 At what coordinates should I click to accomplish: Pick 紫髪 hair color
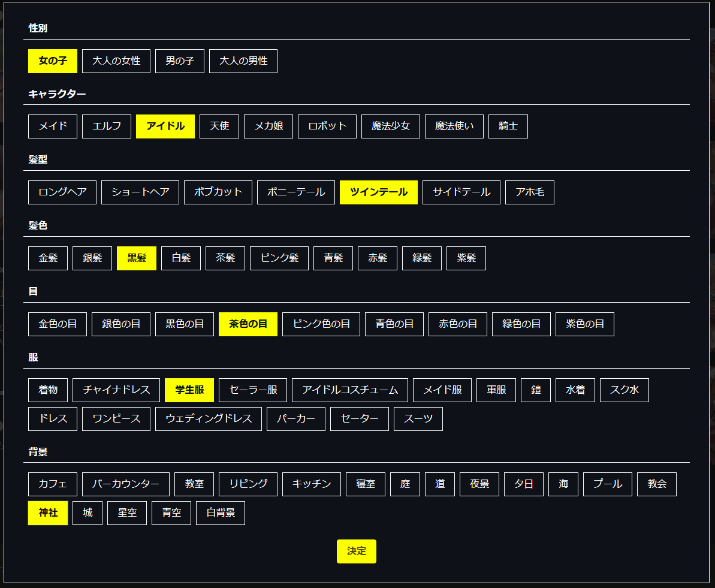click(466, 258)
